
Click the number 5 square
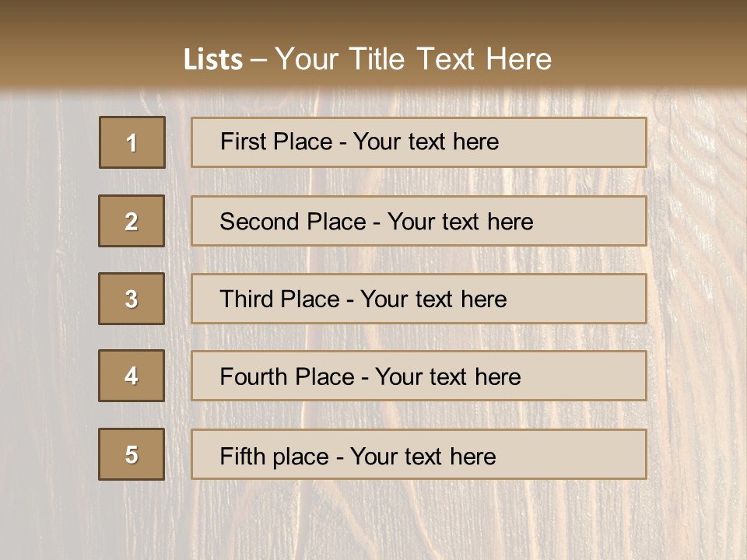[132, 454]
